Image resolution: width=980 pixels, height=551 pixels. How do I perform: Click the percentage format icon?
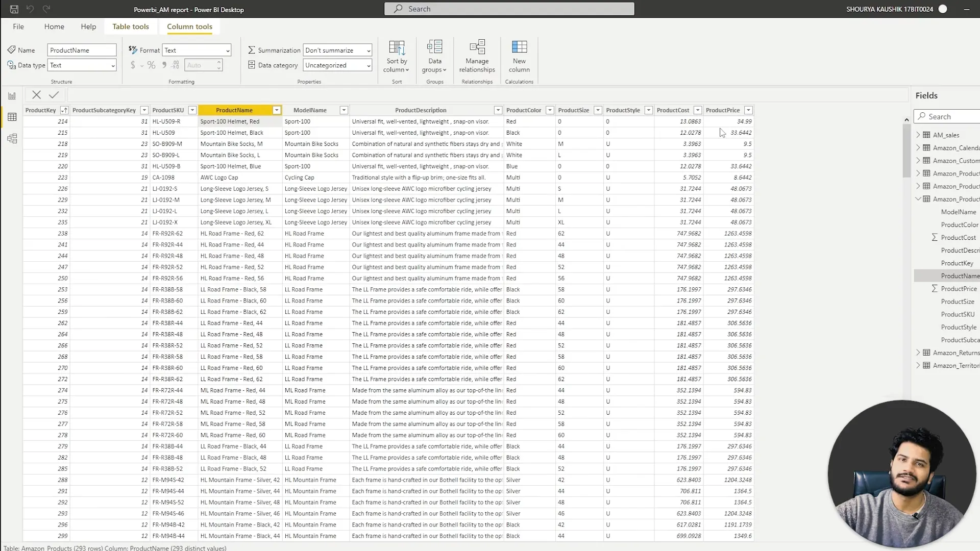pyautogui.click(x=151, y=65)
